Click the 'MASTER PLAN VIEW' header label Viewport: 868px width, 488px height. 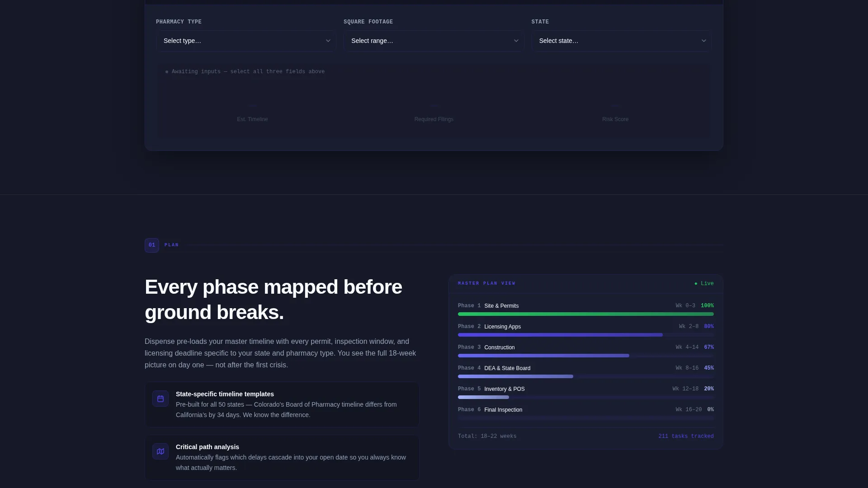(486, 284)
